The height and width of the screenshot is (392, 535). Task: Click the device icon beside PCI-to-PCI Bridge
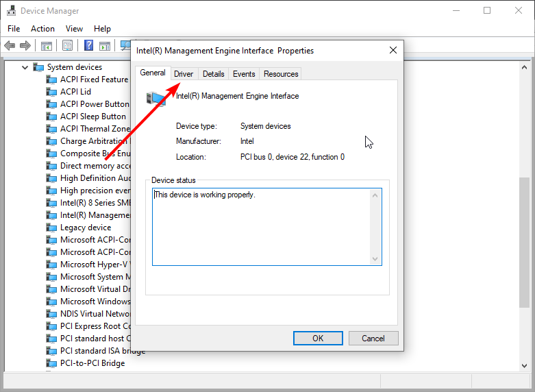click(x=51, y=363)
